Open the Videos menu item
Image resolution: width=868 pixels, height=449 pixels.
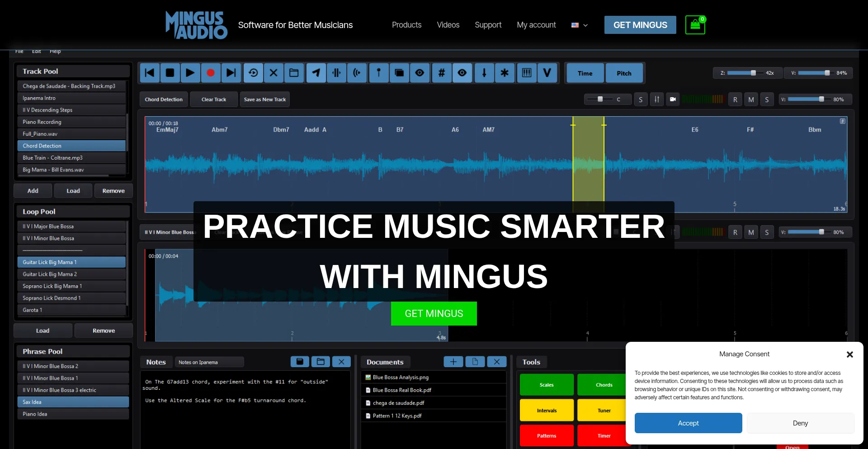click(448, 25)
